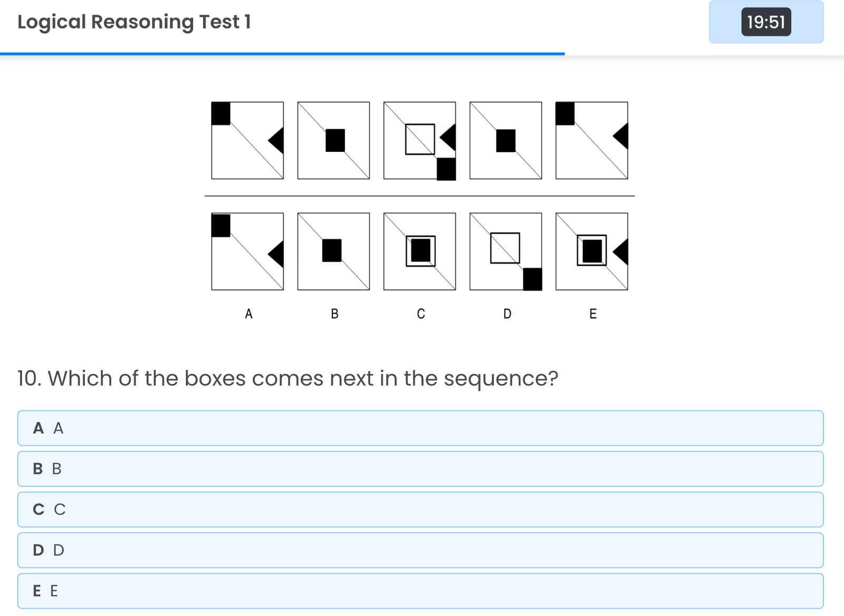Click the Logical Reasoning Test 1 title

click(134, 22)
